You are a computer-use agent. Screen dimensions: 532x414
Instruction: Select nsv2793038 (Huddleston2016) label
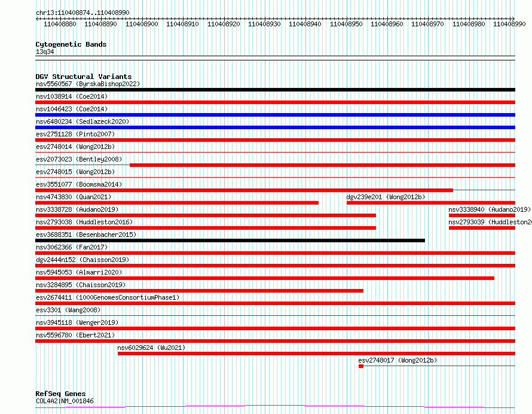pos(84,222)
